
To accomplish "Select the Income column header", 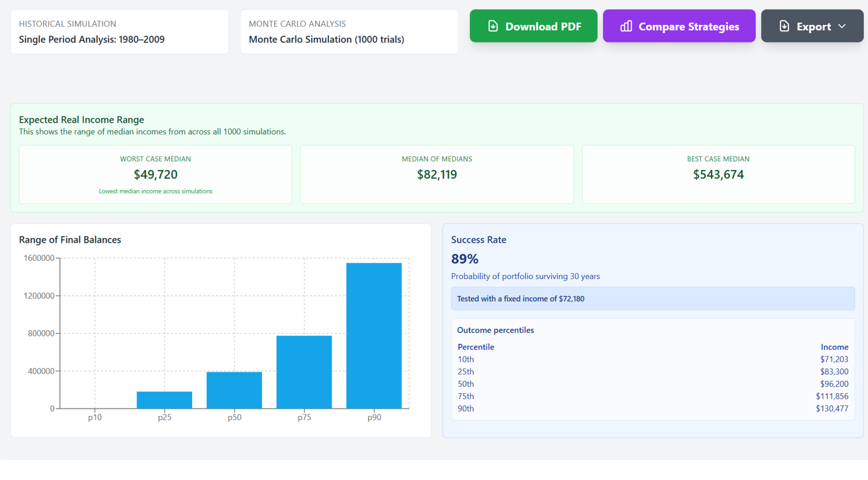I will [x=835, y=347].
